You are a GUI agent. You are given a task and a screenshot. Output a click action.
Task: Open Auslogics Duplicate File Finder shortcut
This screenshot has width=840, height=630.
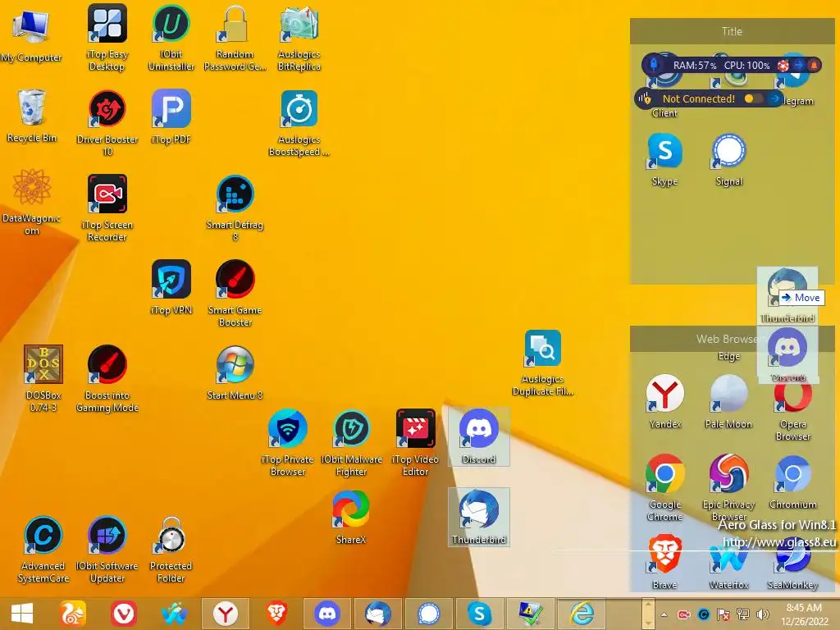tap(542, 363)
